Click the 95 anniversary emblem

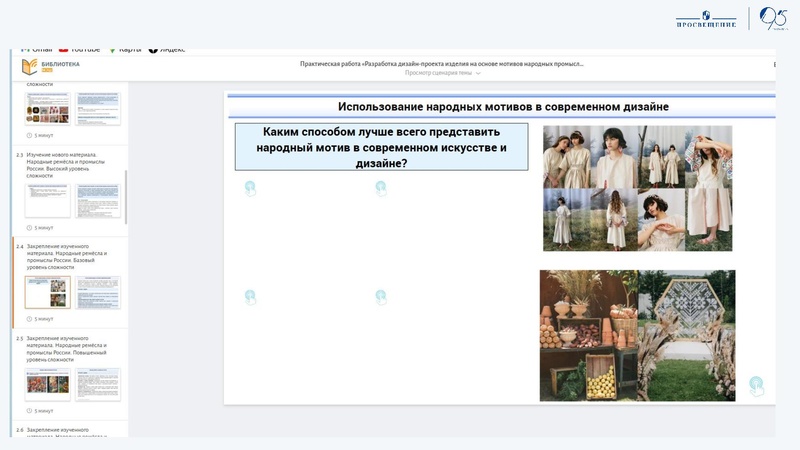tap(773, 19)
